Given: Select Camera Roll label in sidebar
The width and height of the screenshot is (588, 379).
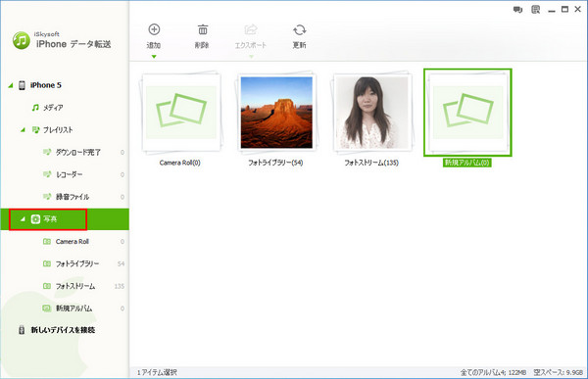Looking at the screenshot, I should (73, 242).
